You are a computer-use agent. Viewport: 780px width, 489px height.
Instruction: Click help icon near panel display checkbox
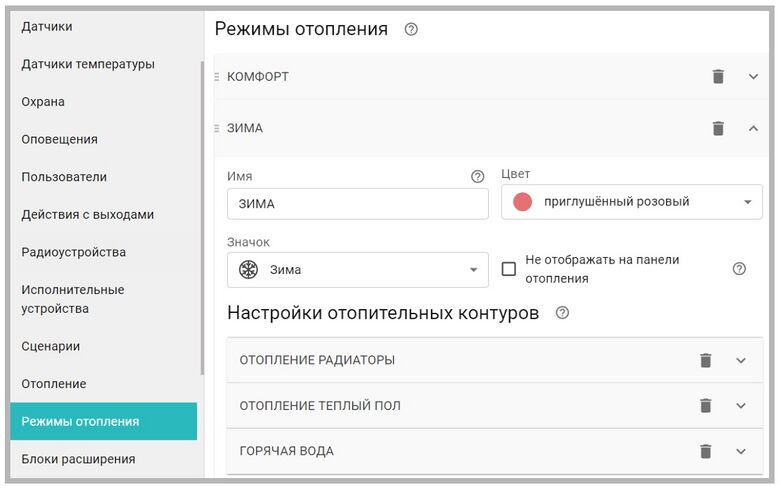pyautogui.click(x=739, y=269)
